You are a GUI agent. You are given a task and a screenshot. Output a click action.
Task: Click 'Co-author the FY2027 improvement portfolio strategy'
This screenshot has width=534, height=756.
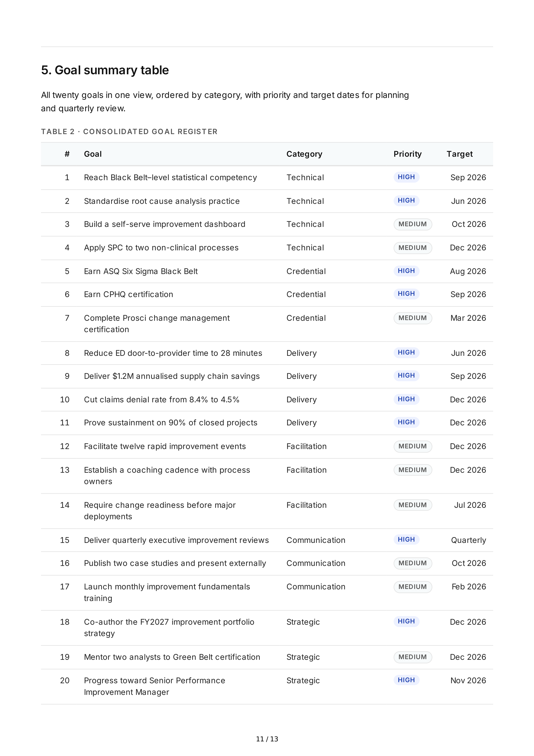tap(169, 627)
